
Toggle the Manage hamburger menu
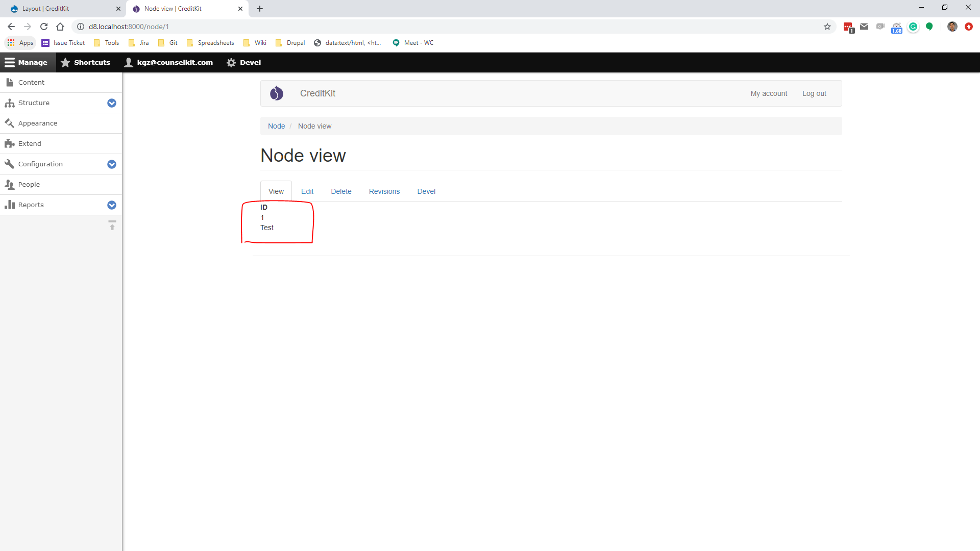coord(10,62)
